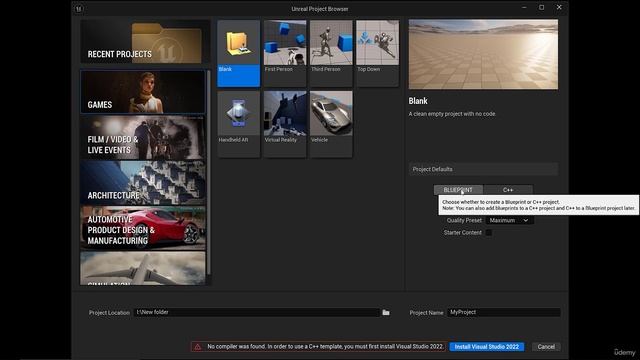Image resolution: width=640 pixels, height=360 pixels.
Task: Open Automotive Product Design & Manufacturing category
Action: tap(143, 228)
